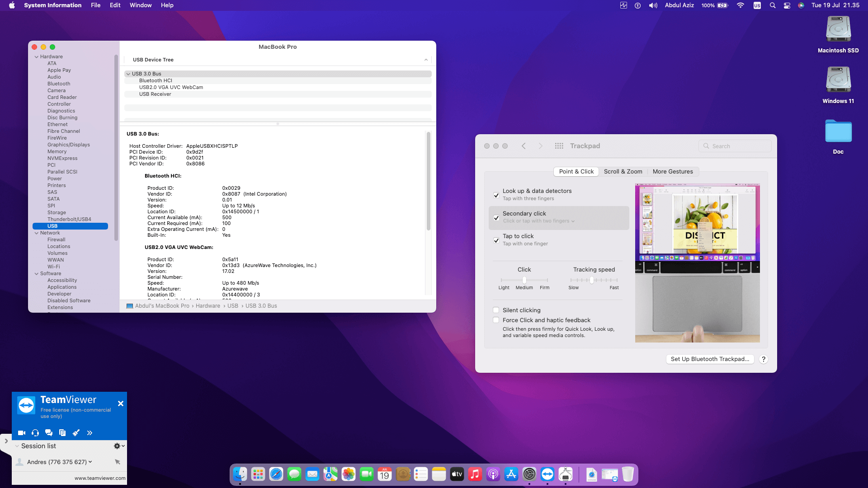Uncheck Tap to click

(496, 240)
